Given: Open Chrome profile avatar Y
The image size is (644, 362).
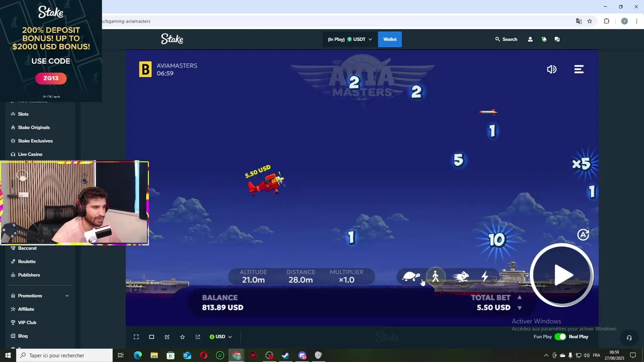Looking at the screenshot, I should [x=624, y=21].
